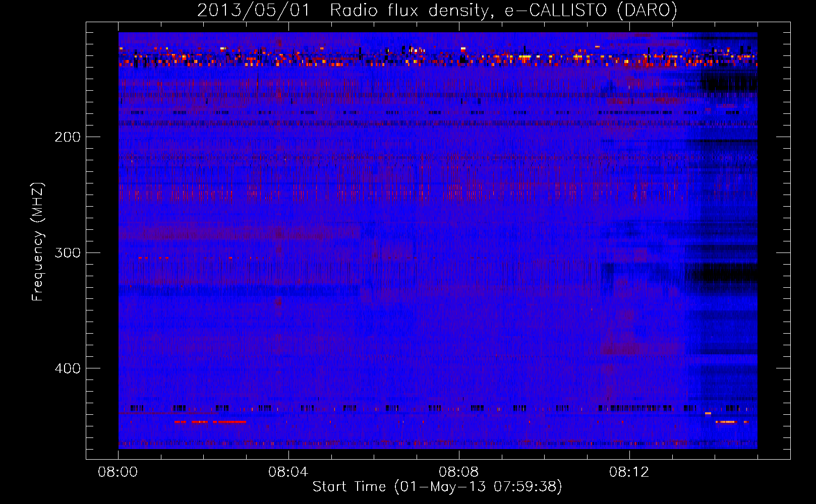This screenshot has width=816, height=504.
Task: Click the 200 frequency tick label
Action: (x=68, y=137)
